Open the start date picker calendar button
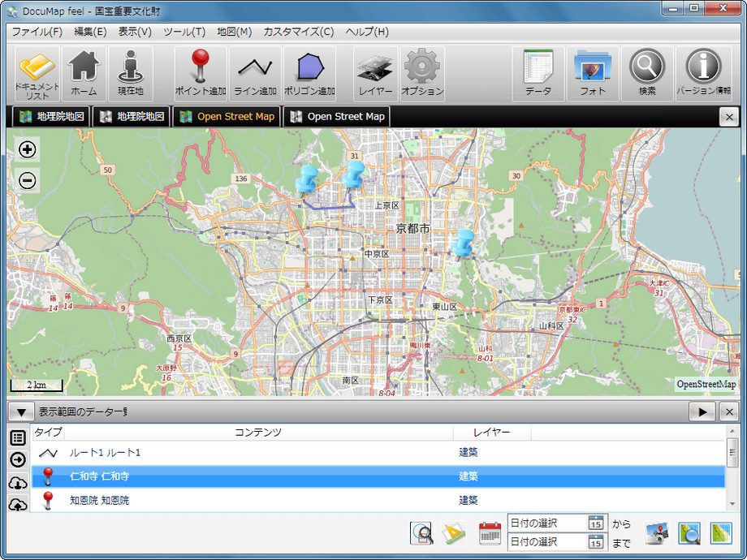Viewport: 747px width, 560px height. [x=595, y=523]
